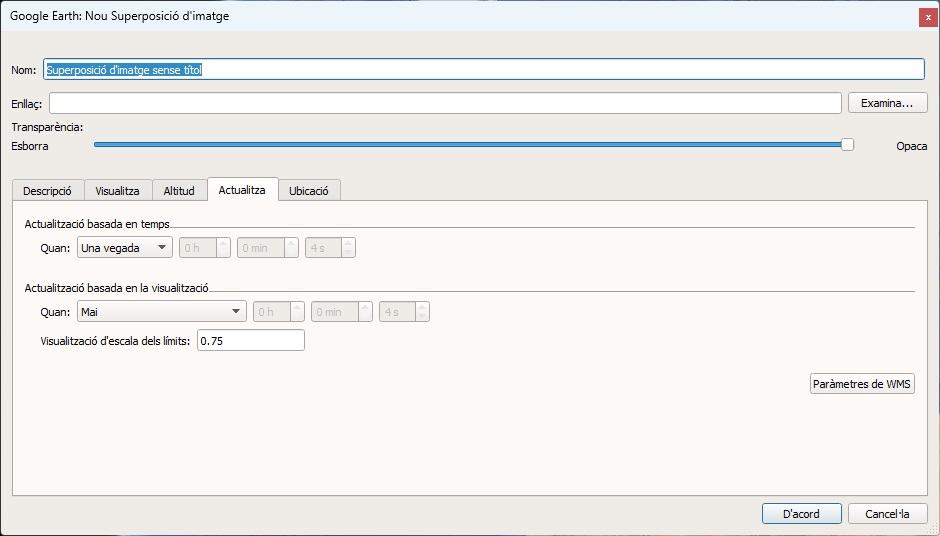Viewport: 940px width, 536px height.
Task: Click the scale limits field showing 0.75
Action: tap(250, 341)
